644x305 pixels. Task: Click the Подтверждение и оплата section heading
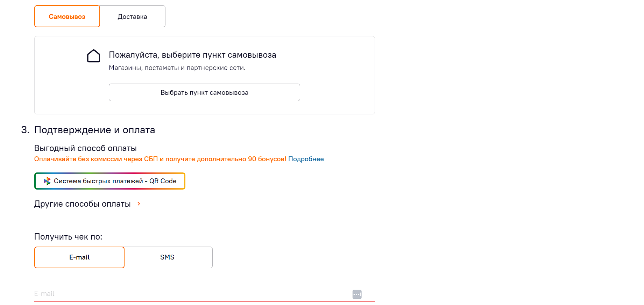click(94, 130)
